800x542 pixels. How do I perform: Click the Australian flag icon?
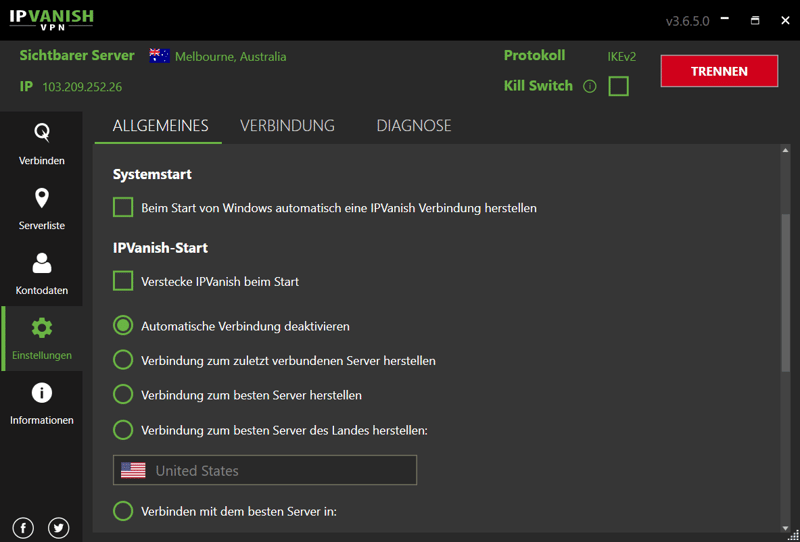(160, 56)
